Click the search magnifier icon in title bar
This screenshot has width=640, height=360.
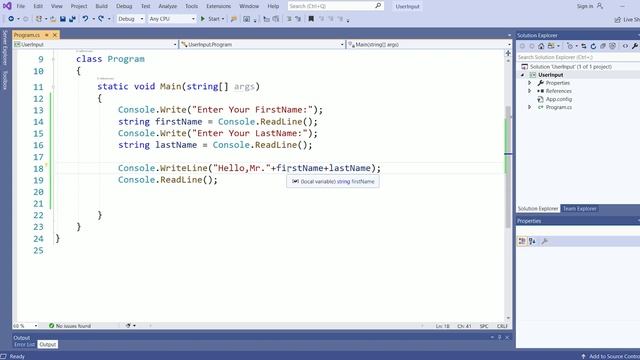[378, 6]
